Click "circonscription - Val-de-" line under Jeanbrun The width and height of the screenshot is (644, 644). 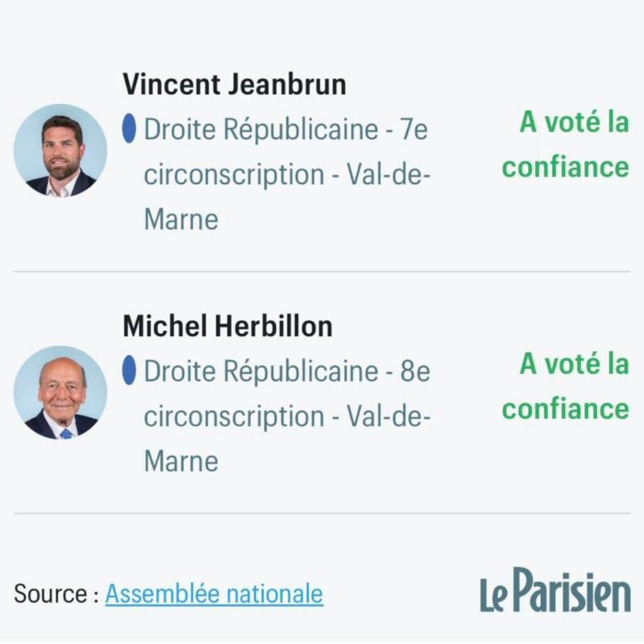click(287, 175)
